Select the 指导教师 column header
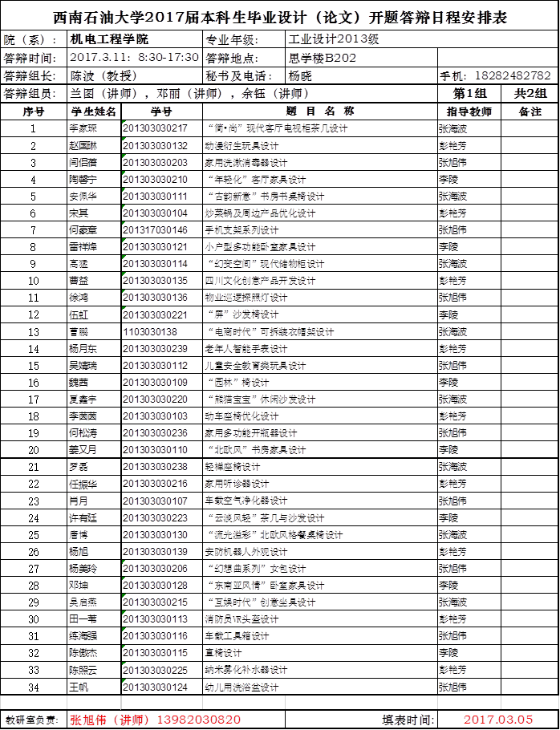This screenshot has width=560, height=730. click(x=469, y=112)
